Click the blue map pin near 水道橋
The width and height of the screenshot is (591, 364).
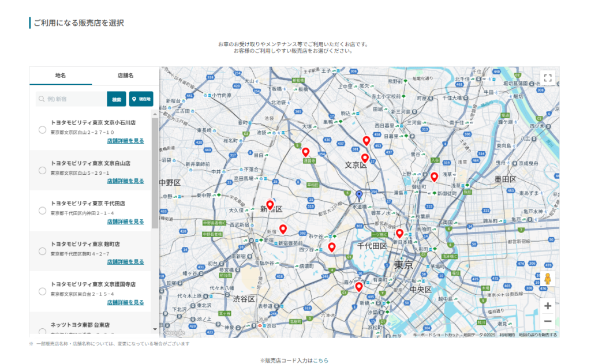(359, 195)
